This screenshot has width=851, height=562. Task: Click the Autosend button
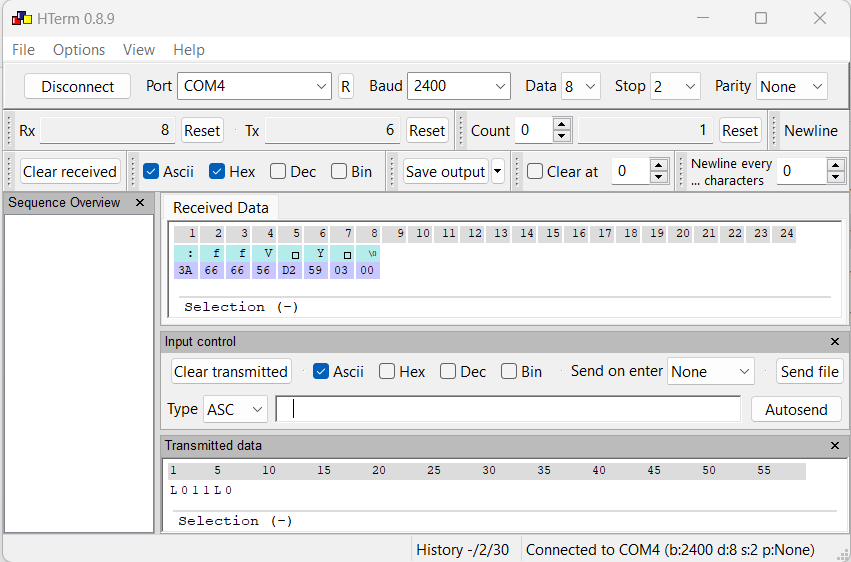(796, 409)
